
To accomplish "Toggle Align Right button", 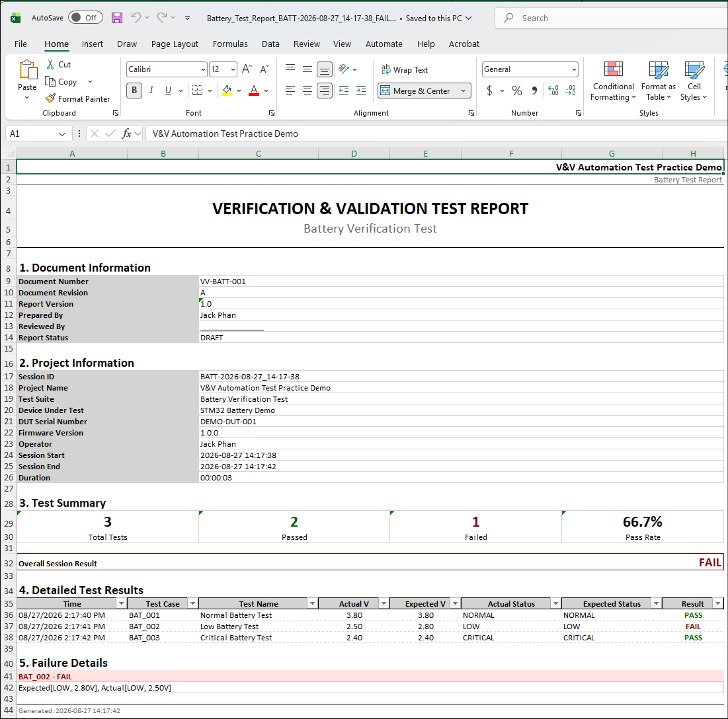I will click(325, 91).
